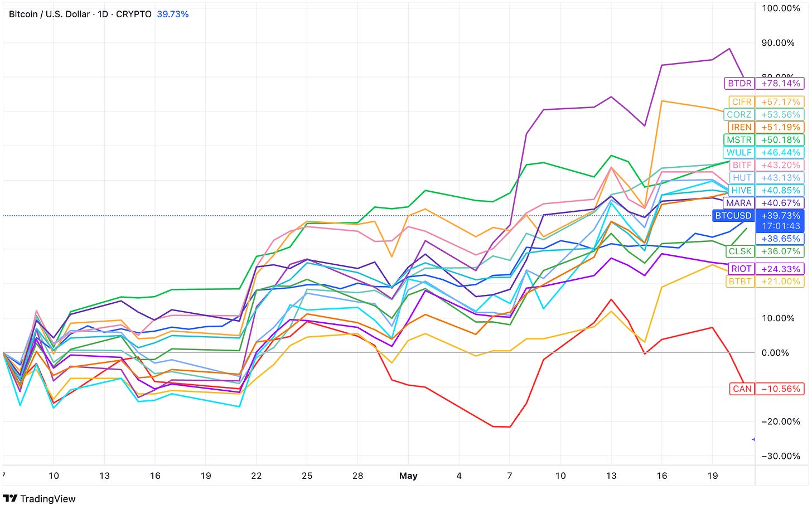
Task: Click the +40.85% value label
Action: (780, 190)
